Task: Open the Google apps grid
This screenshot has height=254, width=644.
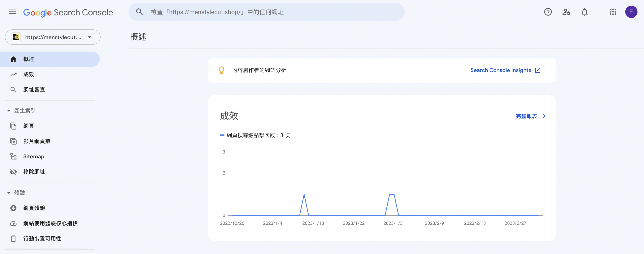Action: pyautogui.click(x=613, y=12)
